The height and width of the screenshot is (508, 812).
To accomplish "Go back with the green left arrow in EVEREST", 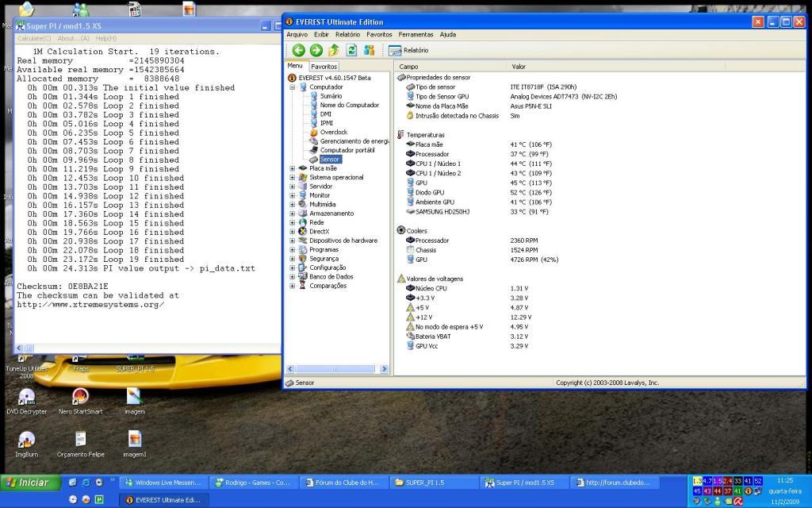I will pos(298,50).
